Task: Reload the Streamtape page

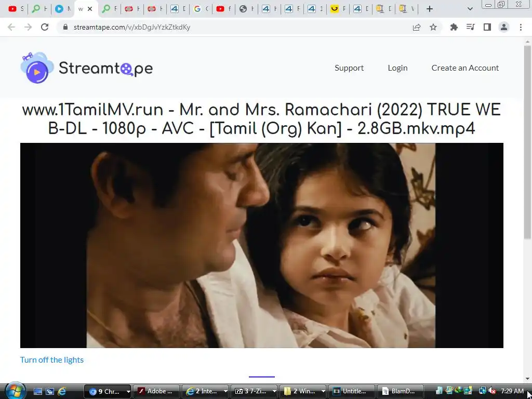Action: pyautogui.click(x=45, y=27)
